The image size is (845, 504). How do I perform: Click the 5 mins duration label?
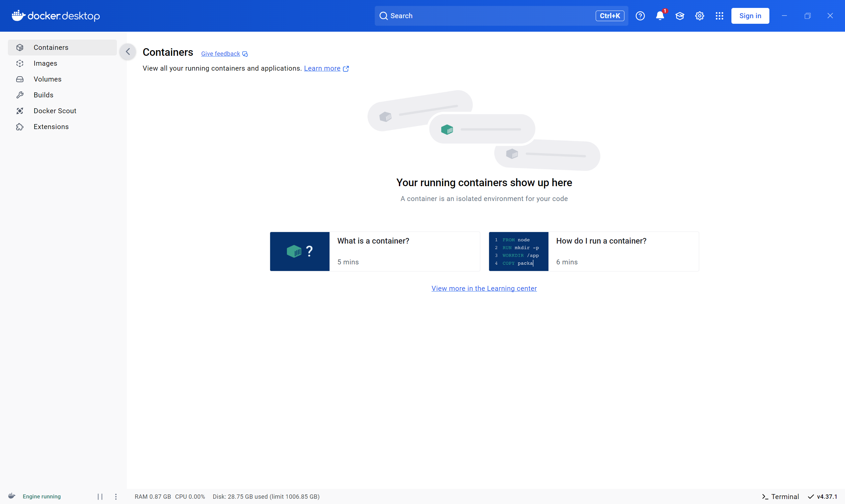(348, 262)
